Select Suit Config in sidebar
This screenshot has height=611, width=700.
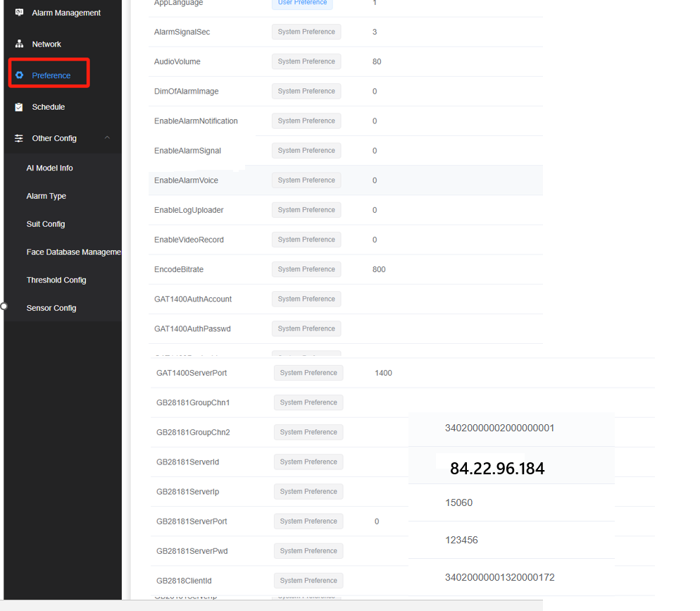(45, 224)
